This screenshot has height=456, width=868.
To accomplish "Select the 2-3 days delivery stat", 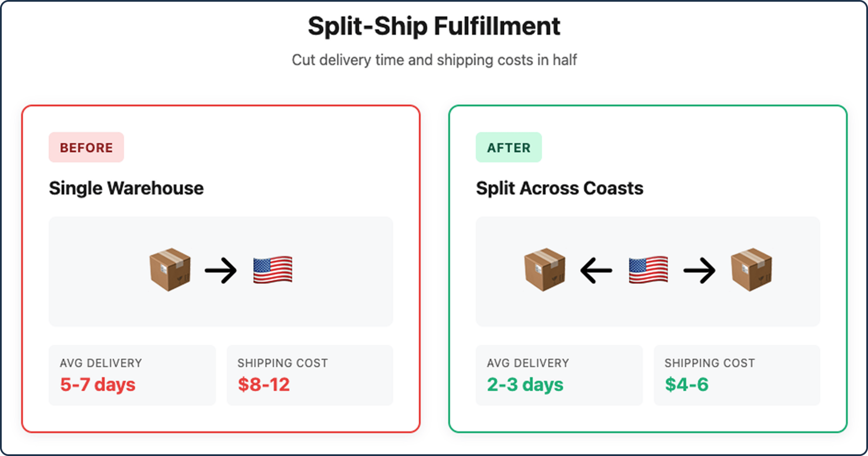I will click(x=525, y=385).
